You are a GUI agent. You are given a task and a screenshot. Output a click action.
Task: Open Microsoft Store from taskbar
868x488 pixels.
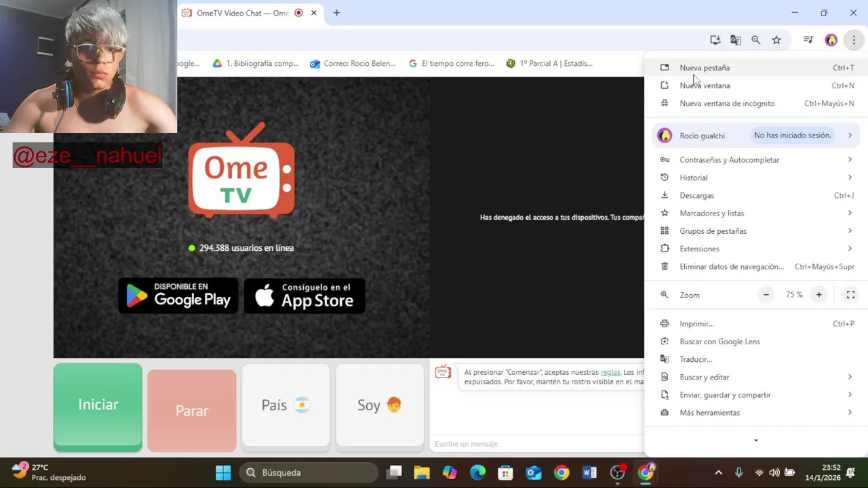pos(505,472)
